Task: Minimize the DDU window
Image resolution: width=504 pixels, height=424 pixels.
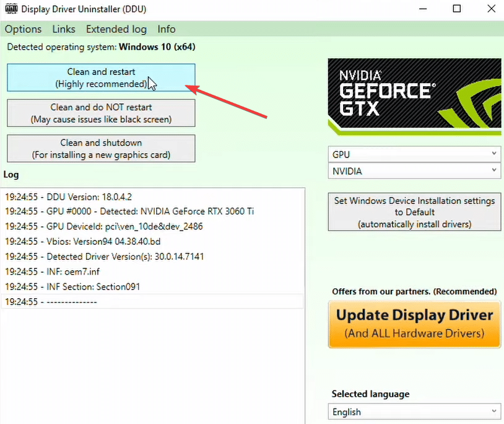Action: tap(423, 9)
